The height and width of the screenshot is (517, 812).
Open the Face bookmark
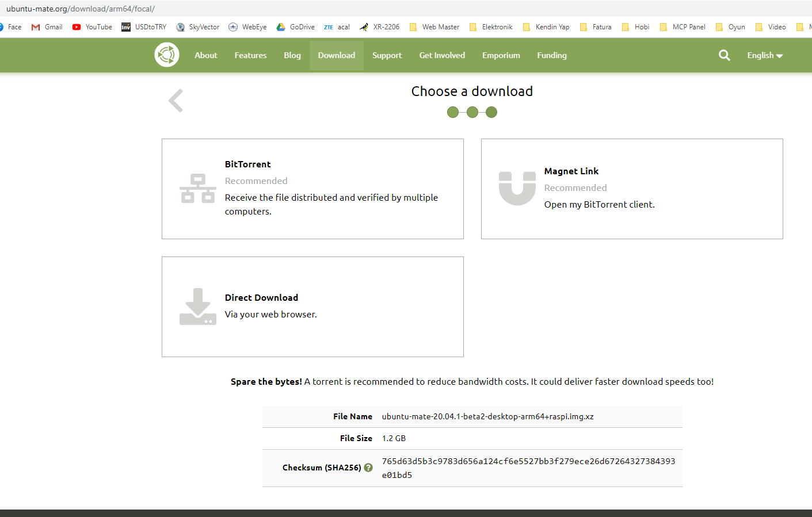click(x=11, y=27)
